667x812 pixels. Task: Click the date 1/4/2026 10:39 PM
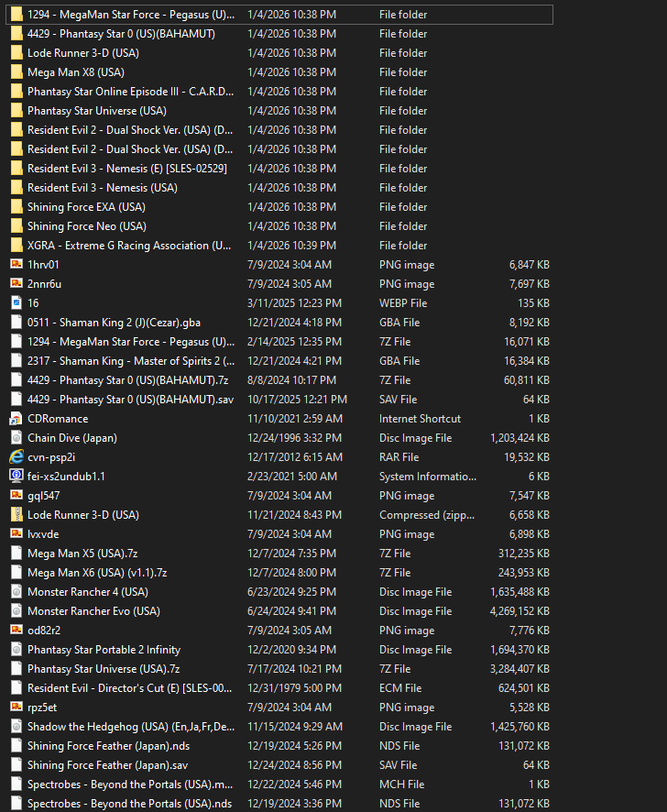(291, 245)
